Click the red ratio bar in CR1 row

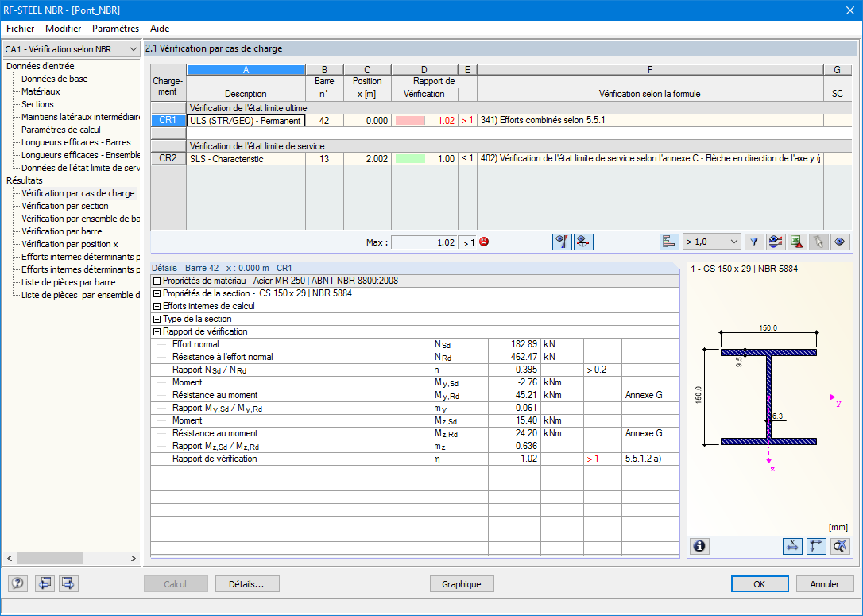(x=410, y=121)
